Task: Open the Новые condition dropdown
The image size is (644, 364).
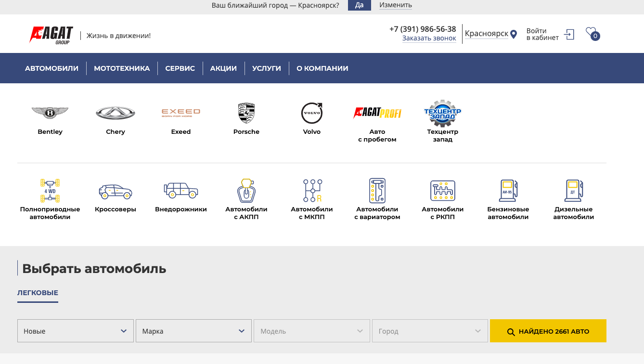Action: coord(76,331)
